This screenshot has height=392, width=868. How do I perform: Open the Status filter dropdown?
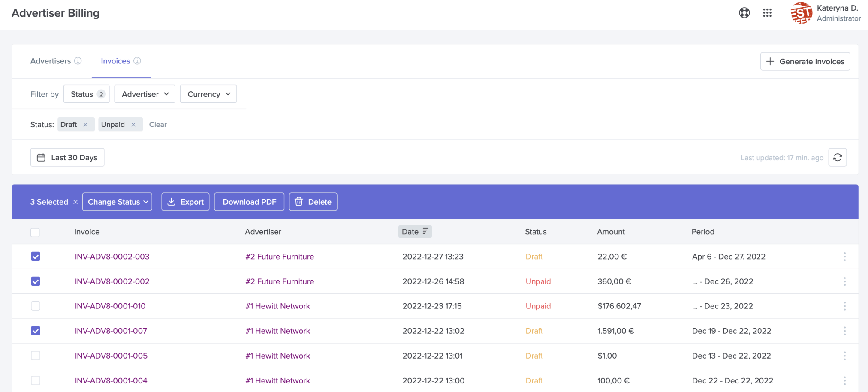(x=87, y=94)
